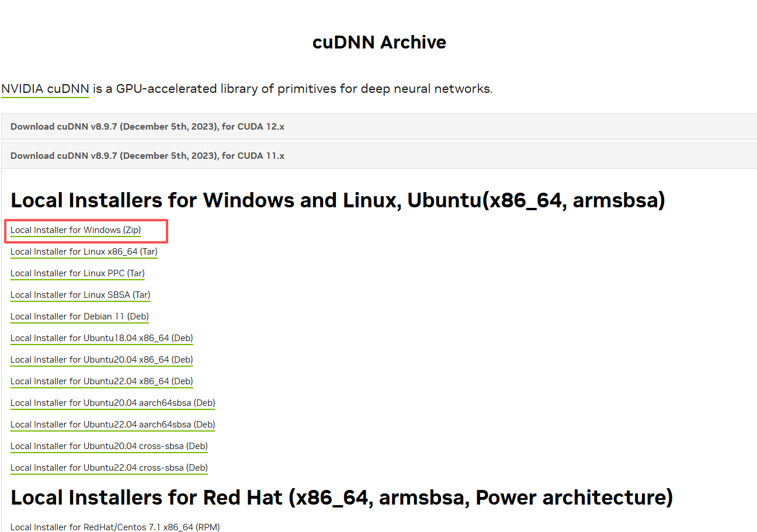Download installer for Ubuntu22.04 aarch64sbsa (Deb)
The width and height of the screenshot is (757, 532).
click(x=113, y=425)
